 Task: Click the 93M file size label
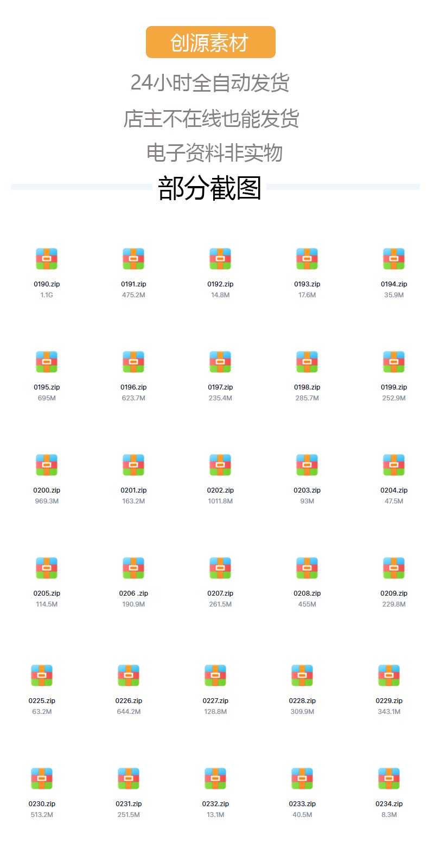point(307,501)
